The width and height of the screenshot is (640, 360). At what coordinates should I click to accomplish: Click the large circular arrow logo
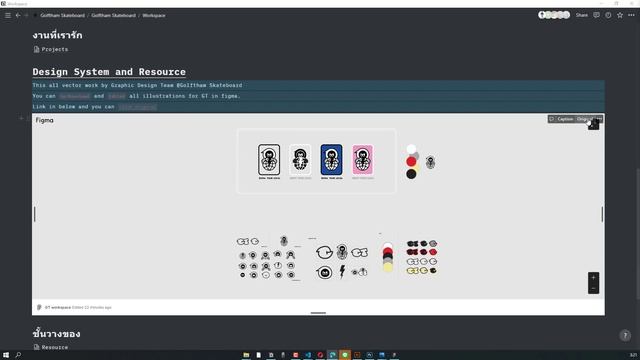coord(324,253)
